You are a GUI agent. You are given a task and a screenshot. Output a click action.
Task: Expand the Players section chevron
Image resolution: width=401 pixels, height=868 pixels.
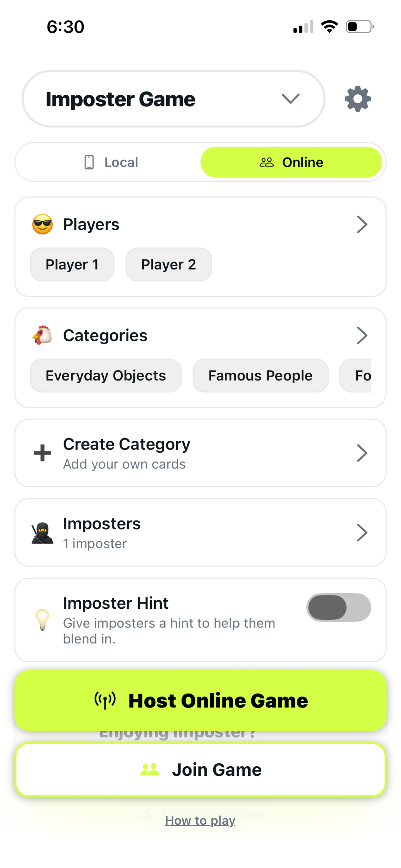(x=362, y=224)
